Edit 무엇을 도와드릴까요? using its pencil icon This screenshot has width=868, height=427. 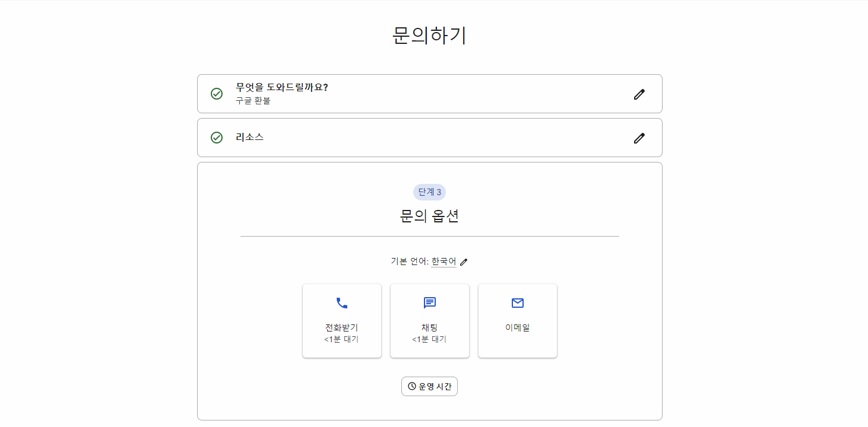pyautogui.click(x=639, y=94)
